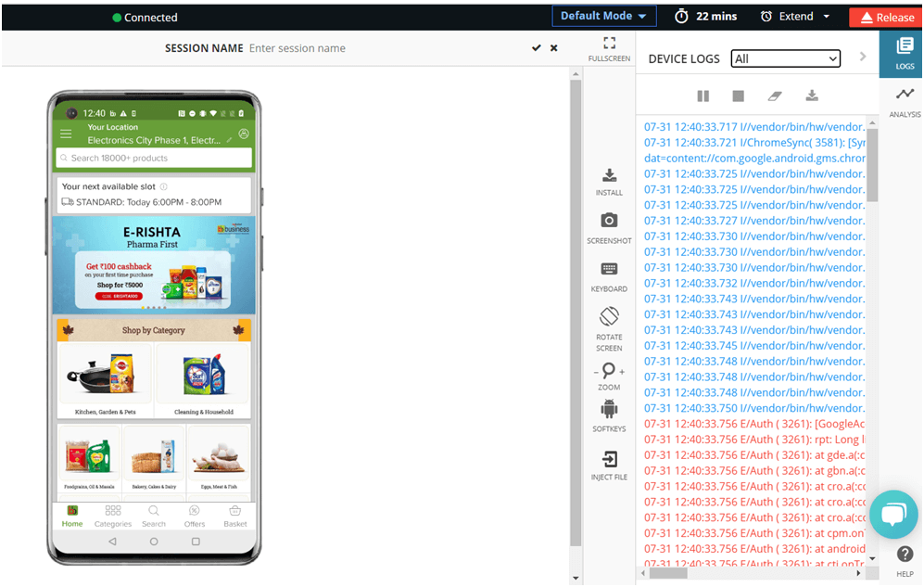Click the Your next available slot card
The height and width of the screenshot is (587, 924).
click(x=154, y=195)
